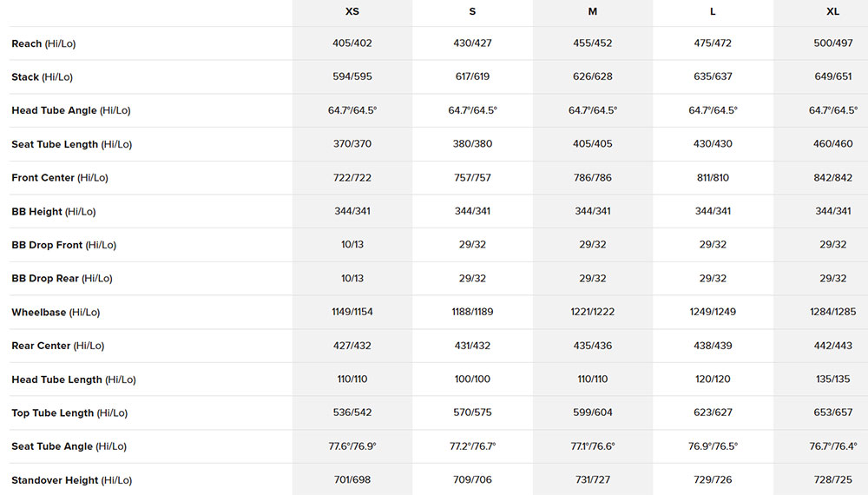Click the BB Drop Rear row label

click(62, 279)
